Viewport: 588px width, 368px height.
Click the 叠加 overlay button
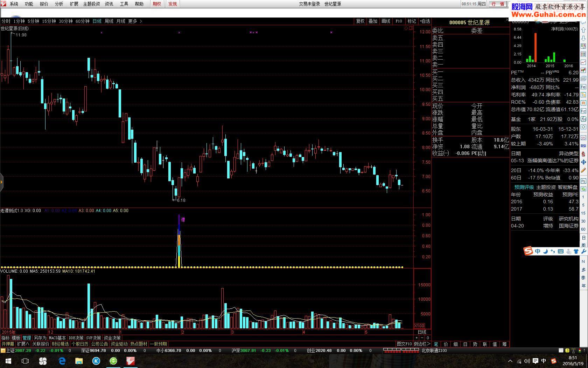pos(373,21)
